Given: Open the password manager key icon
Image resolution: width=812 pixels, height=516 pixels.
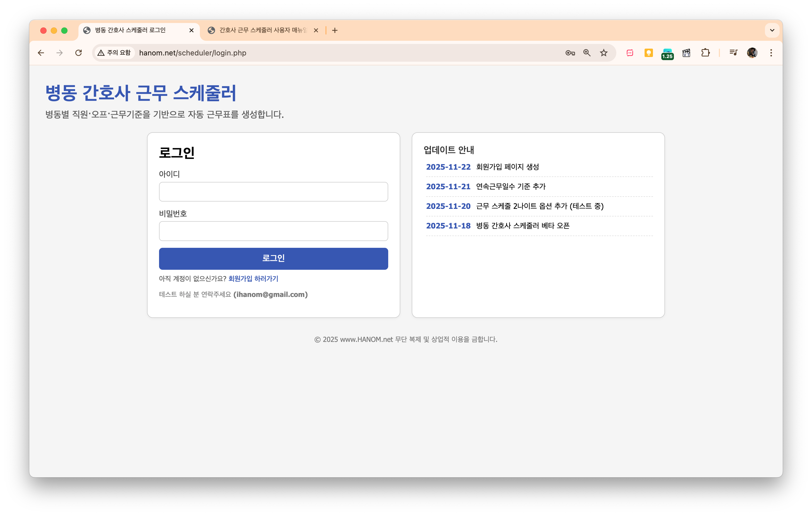Looking at the screenshot, I should (570, 53).
